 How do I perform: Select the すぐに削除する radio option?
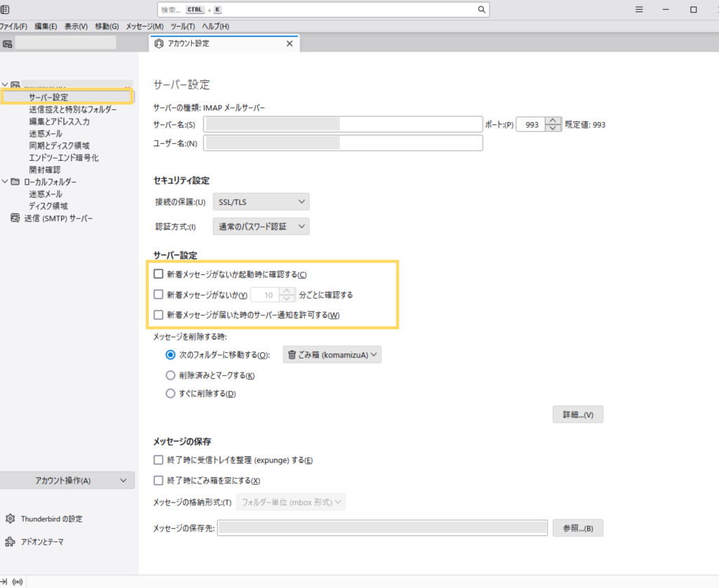[170, 394]
